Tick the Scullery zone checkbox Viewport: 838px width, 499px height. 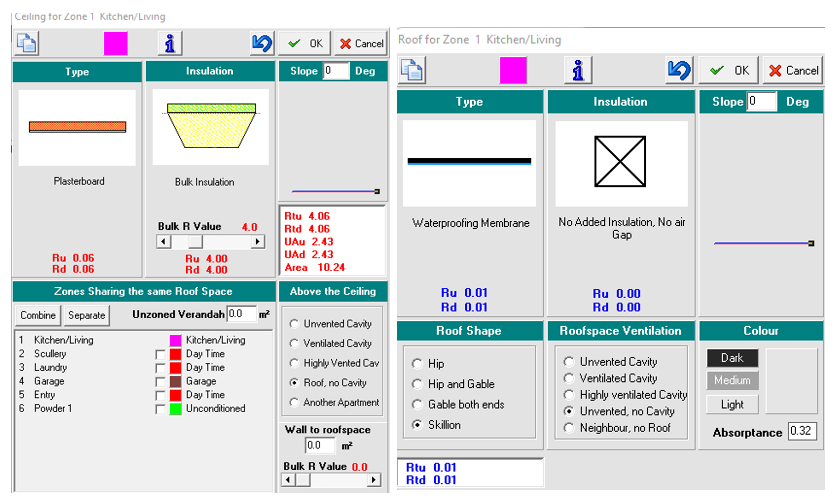tap(160, 355)
